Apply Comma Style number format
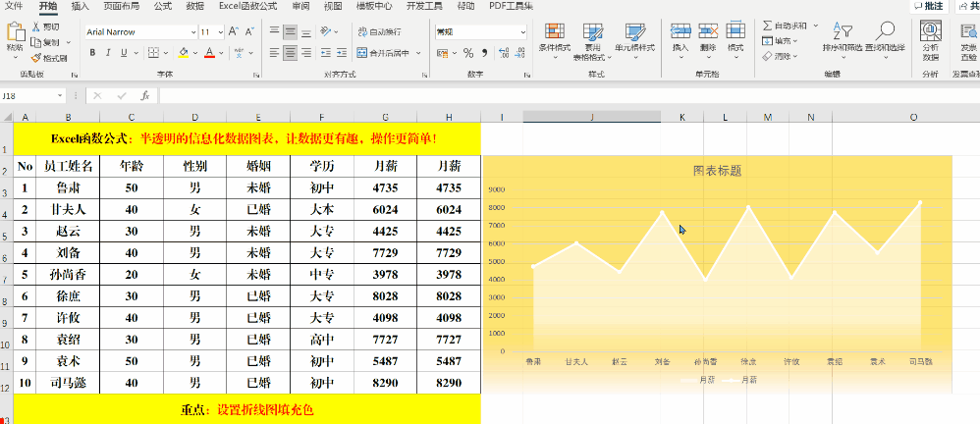 (x=484, y=53)
